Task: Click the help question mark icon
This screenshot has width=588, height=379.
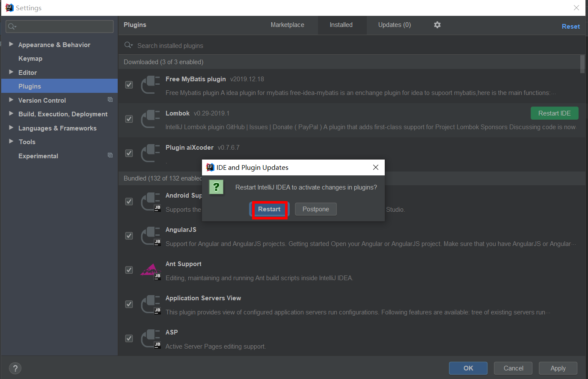Action: click(15, 368)
